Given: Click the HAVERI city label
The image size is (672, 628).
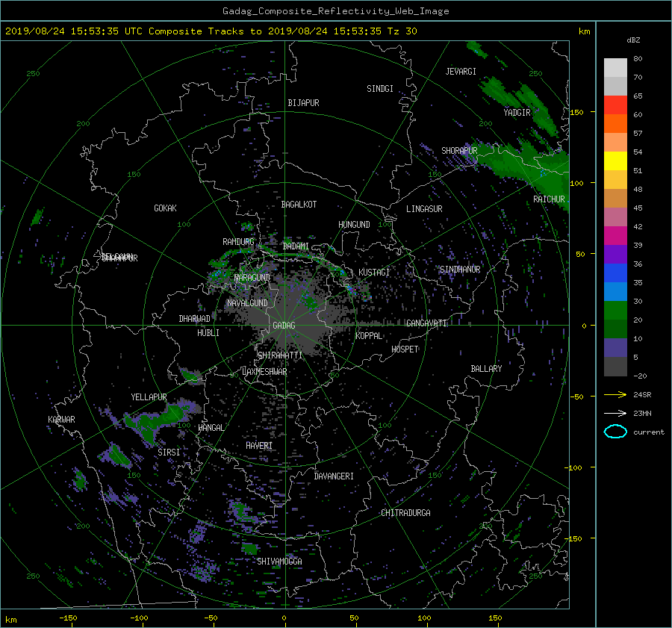Looking at the screenshot, I should (x=259, y=446).
